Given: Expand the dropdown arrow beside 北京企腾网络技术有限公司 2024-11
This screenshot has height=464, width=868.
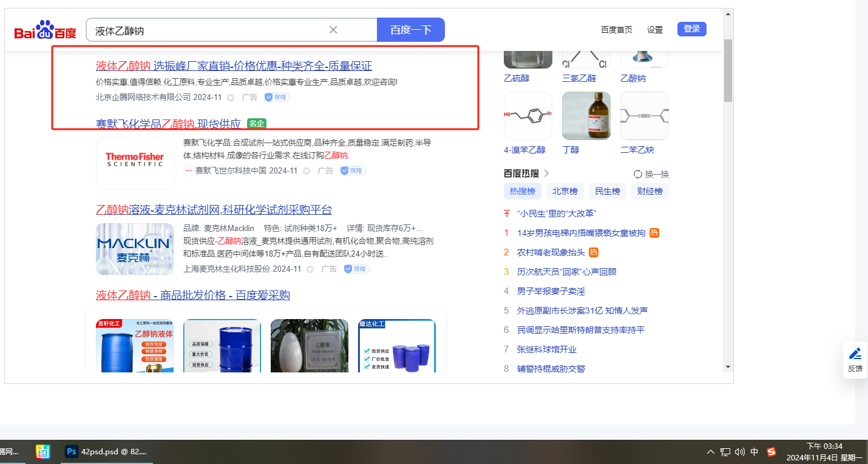Looking at the screenshot, I should [231, 97].
